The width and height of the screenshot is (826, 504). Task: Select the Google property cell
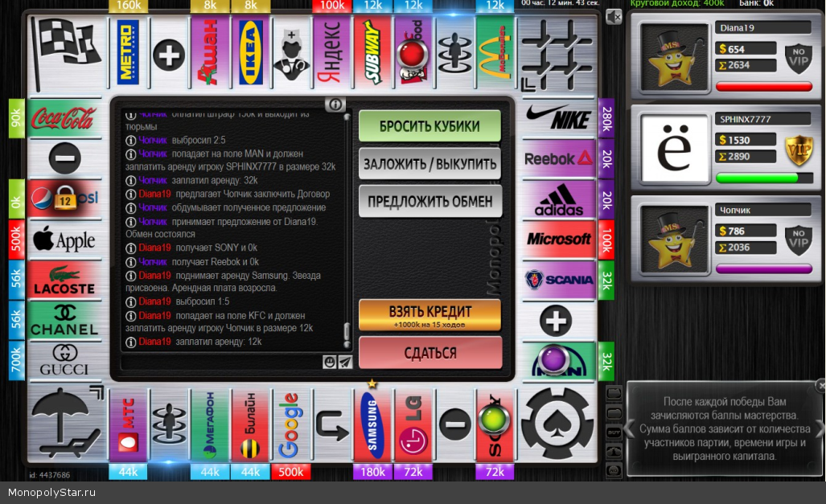pos(291,424)
